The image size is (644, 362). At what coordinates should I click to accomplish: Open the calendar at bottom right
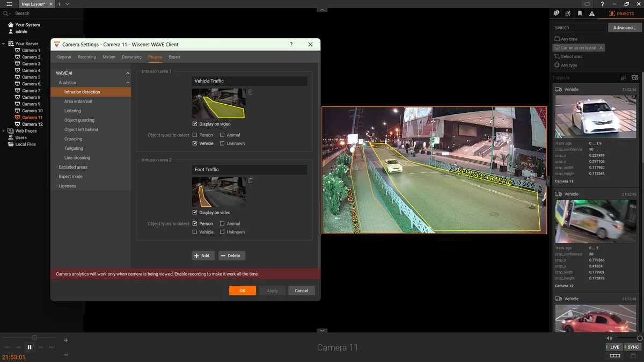coord(634,356)
